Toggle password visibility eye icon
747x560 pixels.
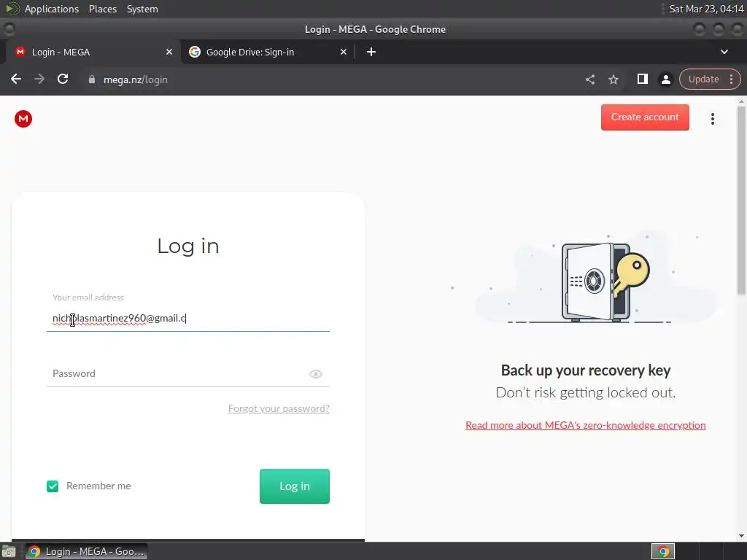[x=316, y=374]
